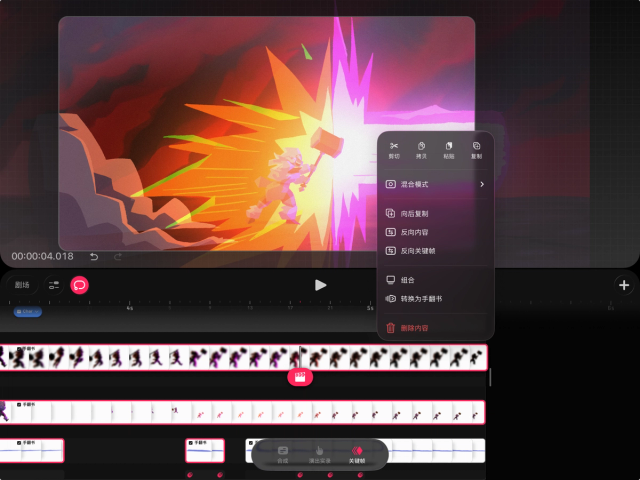Image resolution: width=640 pixels, height=480 pixels.
Task: Tap the pink clapperboard playhead handle
Action: [300, 376]
